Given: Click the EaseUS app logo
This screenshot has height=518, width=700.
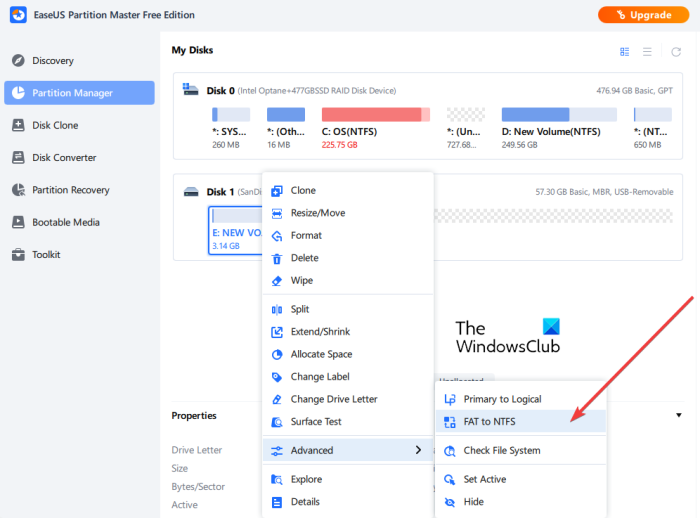Looking at the screenshot, I should pyautogui.click(x=18, y=15).
